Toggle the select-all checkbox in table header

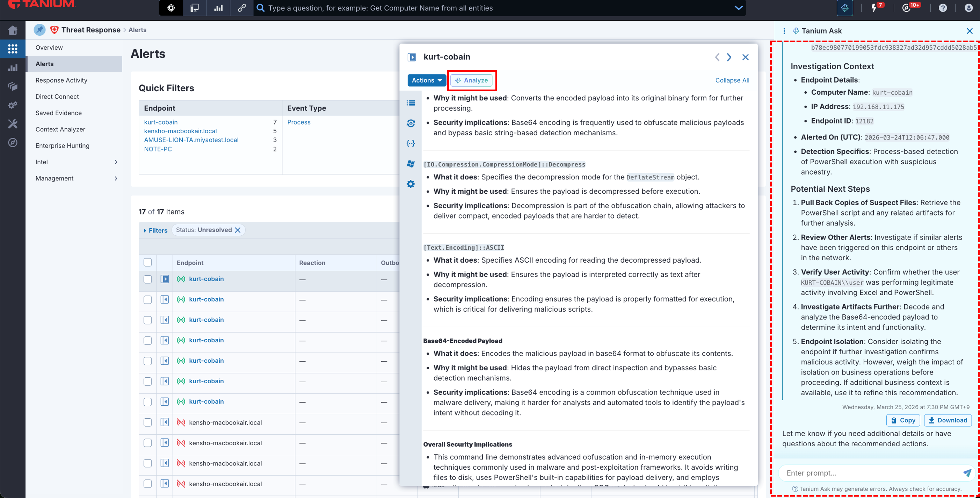click(147, 262)
